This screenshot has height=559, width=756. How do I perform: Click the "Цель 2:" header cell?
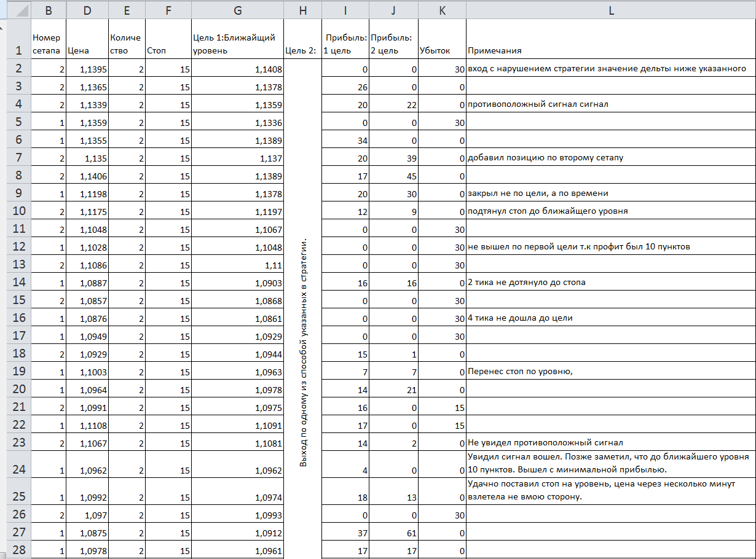tap(302, 50)
